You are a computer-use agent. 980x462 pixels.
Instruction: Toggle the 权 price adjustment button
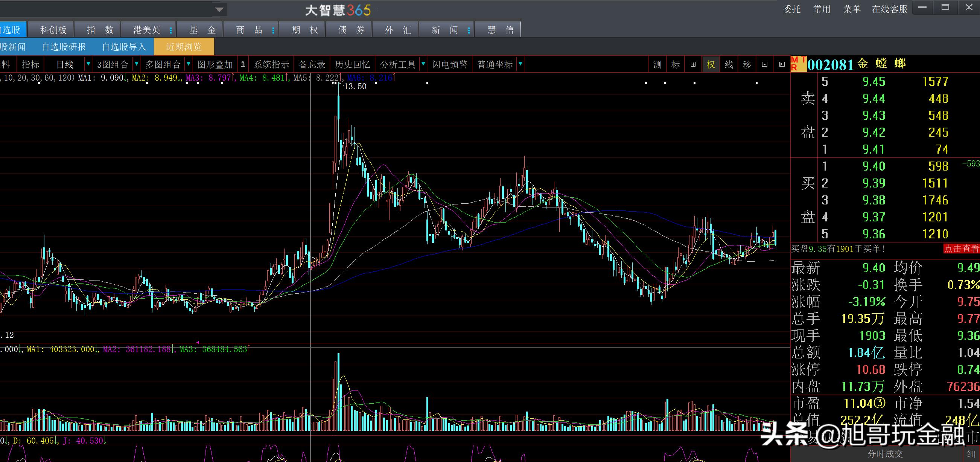tap(711, 65)
